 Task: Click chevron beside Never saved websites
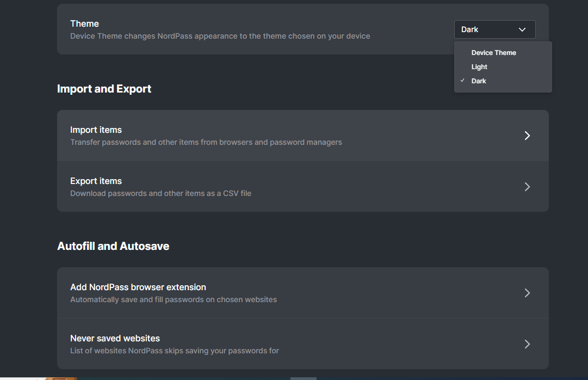[x=527, y=344]
